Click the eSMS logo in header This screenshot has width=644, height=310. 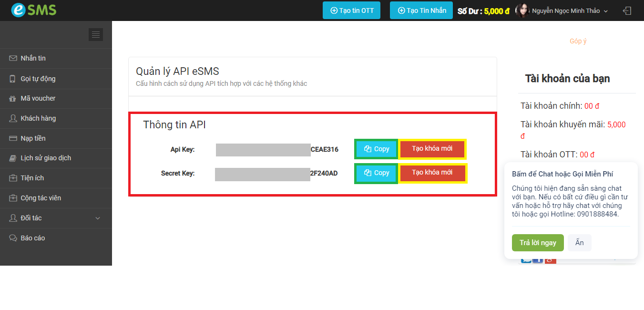pos(33,10)
